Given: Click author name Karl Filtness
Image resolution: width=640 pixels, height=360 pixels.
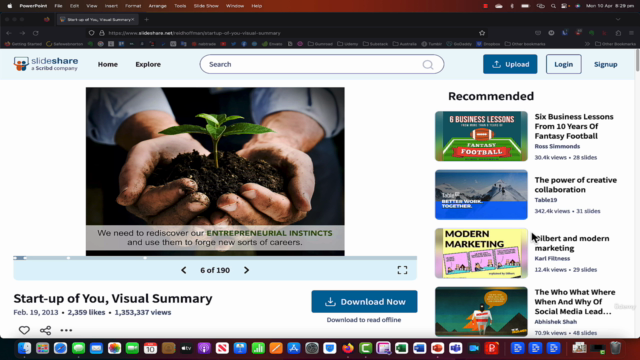Looking at the screenshot, I should [552, 258].
